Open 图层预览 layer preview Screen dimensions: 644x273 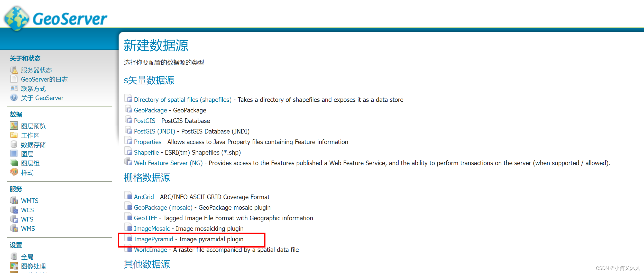click(x=33, y=126)
